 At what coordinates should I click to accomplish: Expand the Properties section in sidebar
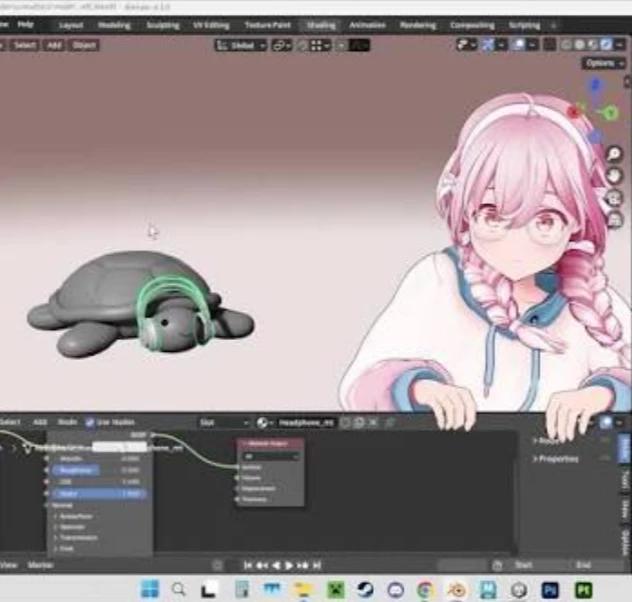(556, 459)
